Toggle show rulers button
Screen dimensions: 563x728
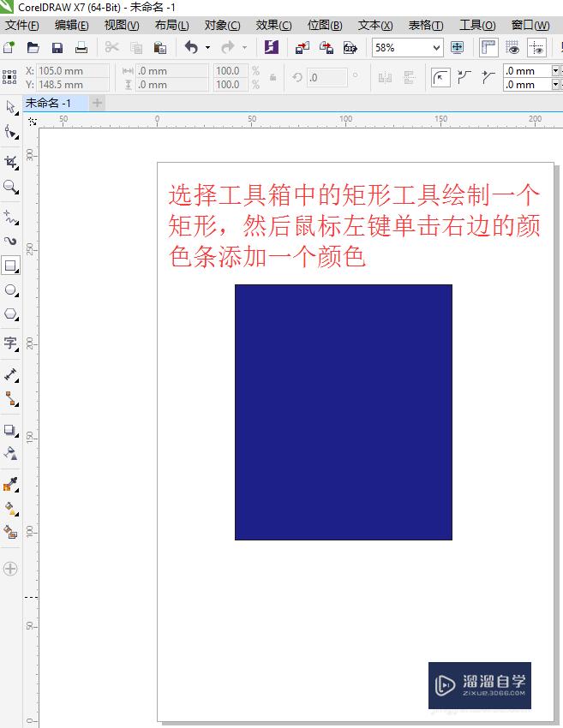[488, 47]
